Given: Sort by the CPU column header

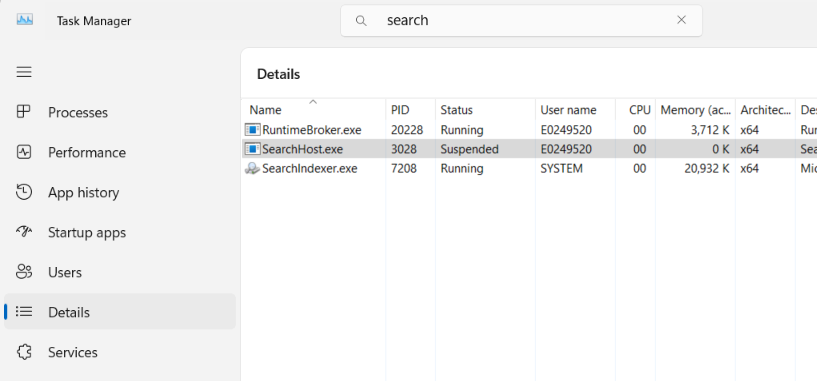Looking at the screenshot, I should [x=635, y=109].
